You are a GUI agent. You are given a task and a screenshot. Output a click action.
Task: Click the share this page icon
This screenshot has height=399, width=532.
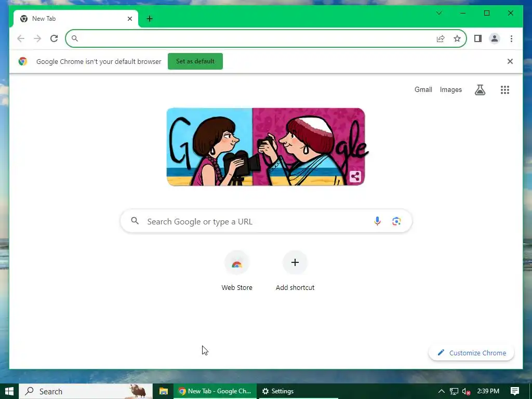click(441, 38)
